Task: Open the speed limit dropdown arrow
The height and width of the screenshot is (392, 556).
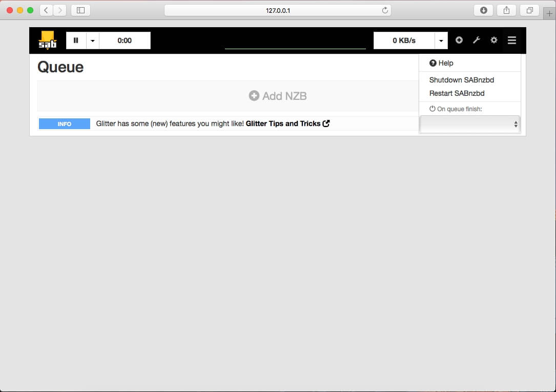Action: [x=441, y=40]
